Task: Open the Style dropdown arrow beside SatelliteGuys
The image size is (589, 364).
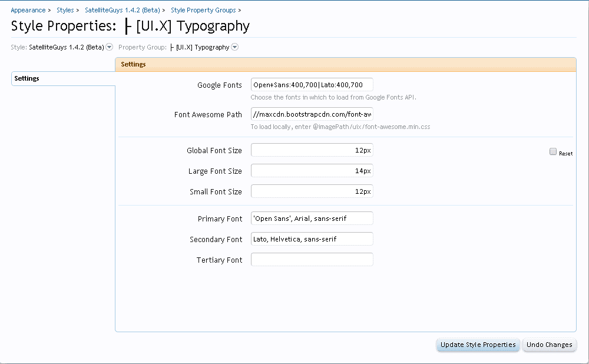Action: click(x=109, y=47)
